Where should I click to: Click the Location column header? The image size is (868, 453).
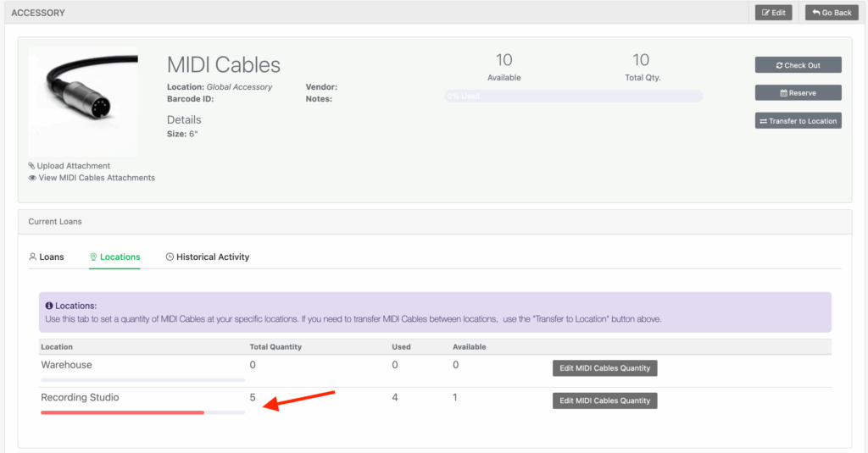[x=57, y=347]
